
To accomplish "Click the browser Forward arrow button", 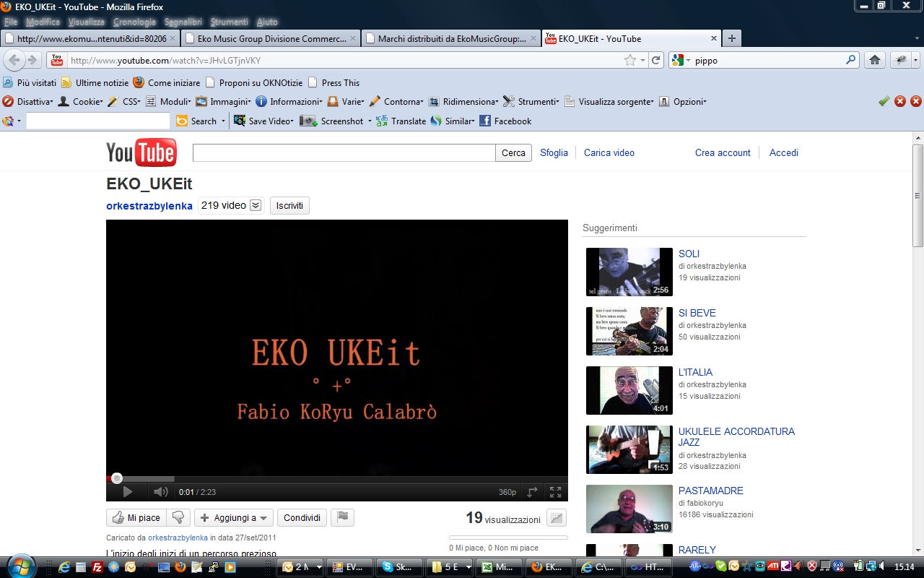I will tap(32, 60).
